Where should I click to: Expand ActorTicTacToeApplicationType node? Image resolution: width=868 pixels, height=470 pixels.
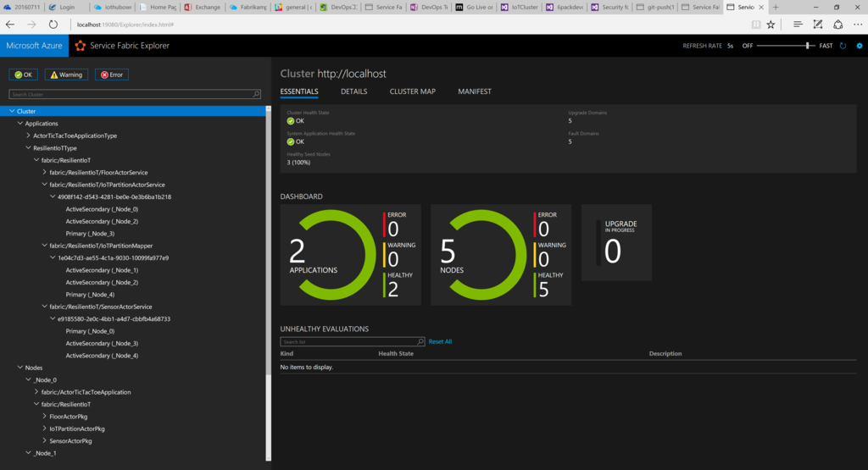tap(28, 135)
